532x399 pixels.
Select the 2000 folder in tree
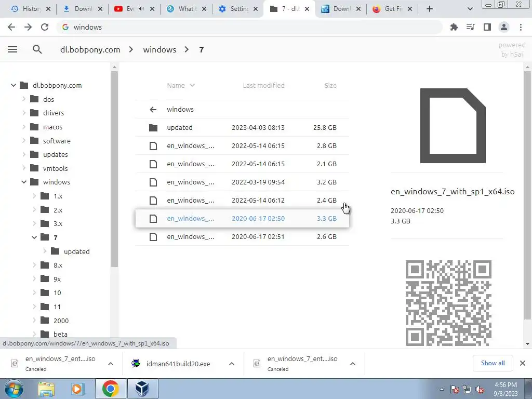tap(61, 321)
